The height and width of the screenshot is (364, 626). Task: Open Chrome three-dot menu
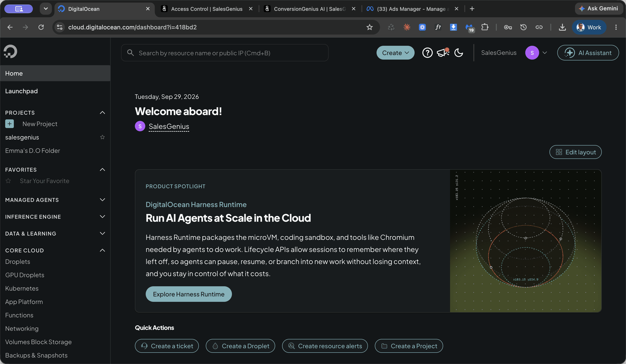coord(616,27)
